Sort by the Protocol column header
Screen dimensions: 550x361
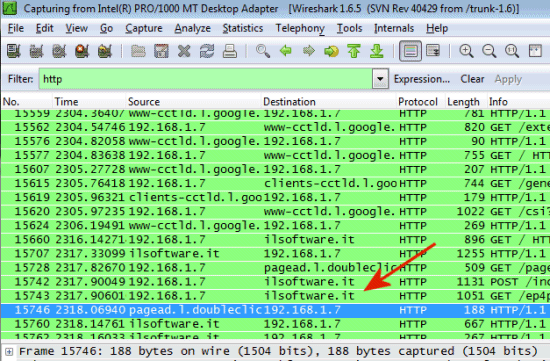click(x=421, y=102)
